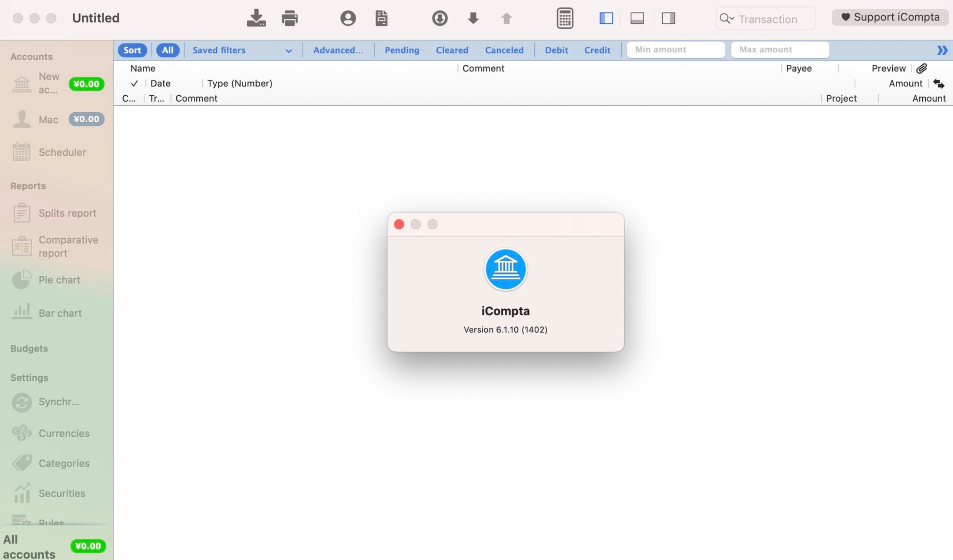This screenshot has width=953, height=560.
Task: Close the About iCompta window
Action: 399,224
